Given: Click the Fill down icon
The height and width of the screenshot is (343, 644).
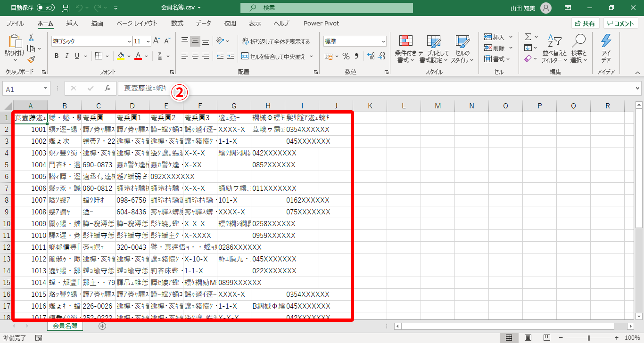Looking at the screenshot, I should 528,48.
